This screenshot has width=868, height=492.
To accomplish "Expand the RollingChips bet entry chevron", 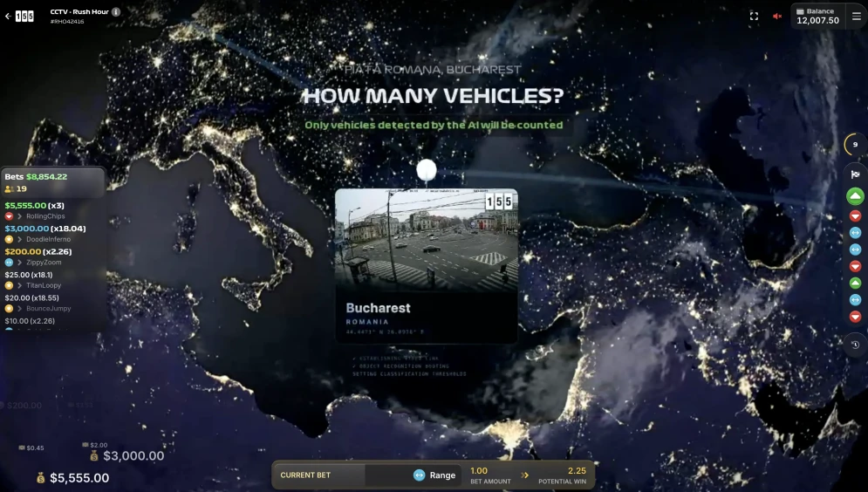I will [x=20, y=216].
